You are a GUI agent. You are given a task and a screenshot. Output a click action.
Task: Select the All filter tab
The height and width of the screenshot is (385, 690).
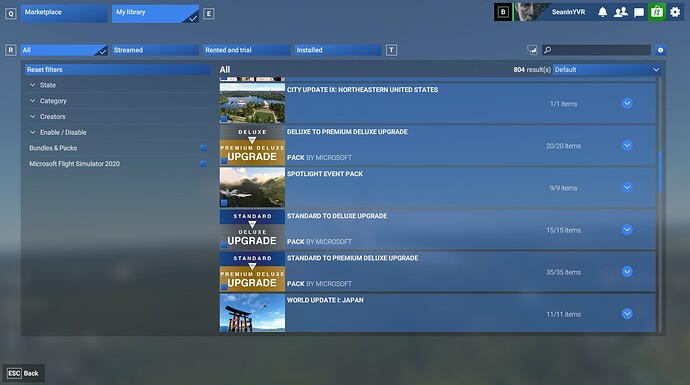tap(64, 50)
